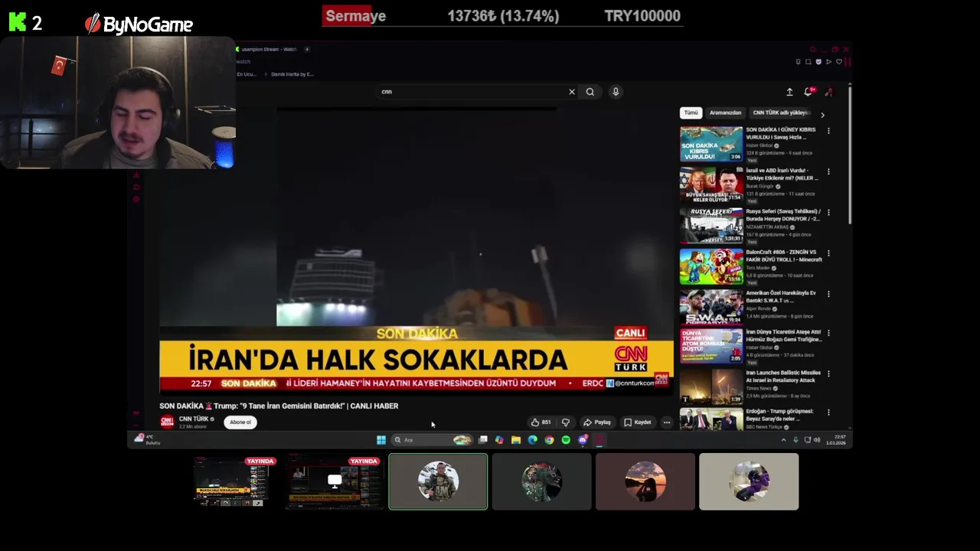Select the CNN TÜRK adlı yükleyici chip
980x551 pixels.
pos(781,112)
